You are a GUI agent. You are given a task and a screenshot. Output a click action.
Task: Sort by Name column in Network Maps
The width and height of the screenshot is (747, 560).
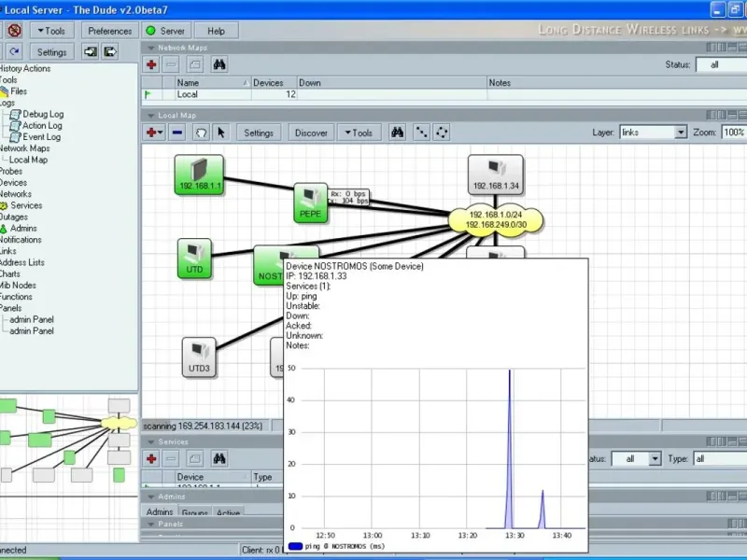[x=213, y=83]
